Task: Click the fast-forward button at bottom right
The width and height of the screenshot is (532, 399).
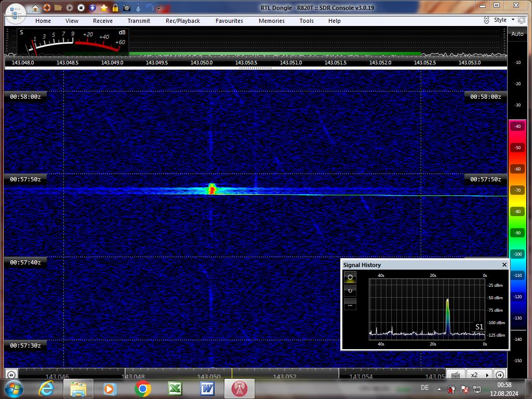Action: pyautogui.click(x=500, y=374)
